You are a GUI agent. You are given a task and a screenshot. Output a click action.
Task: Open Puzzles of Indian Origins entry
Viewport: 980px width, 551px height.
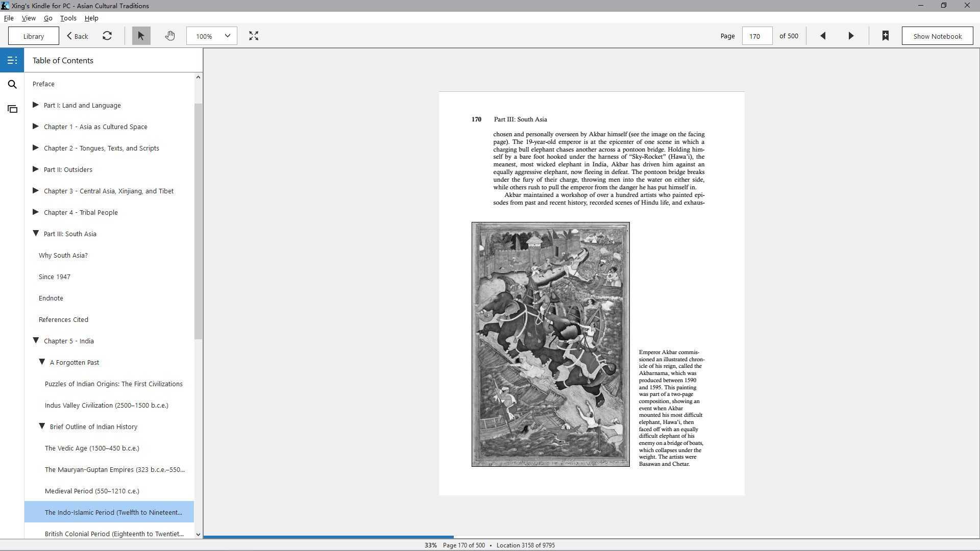[113, 384]
